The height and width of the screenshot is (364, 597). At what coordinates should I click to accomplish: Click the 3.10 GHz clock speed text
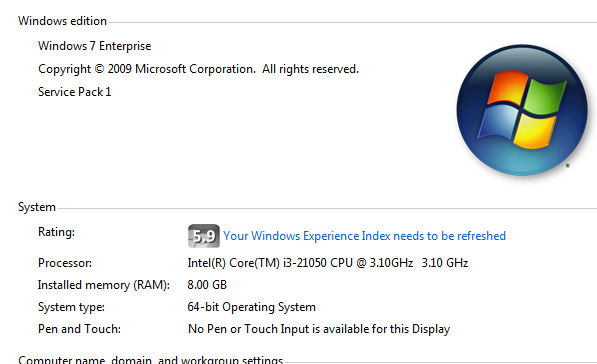(x=445, y=263)
